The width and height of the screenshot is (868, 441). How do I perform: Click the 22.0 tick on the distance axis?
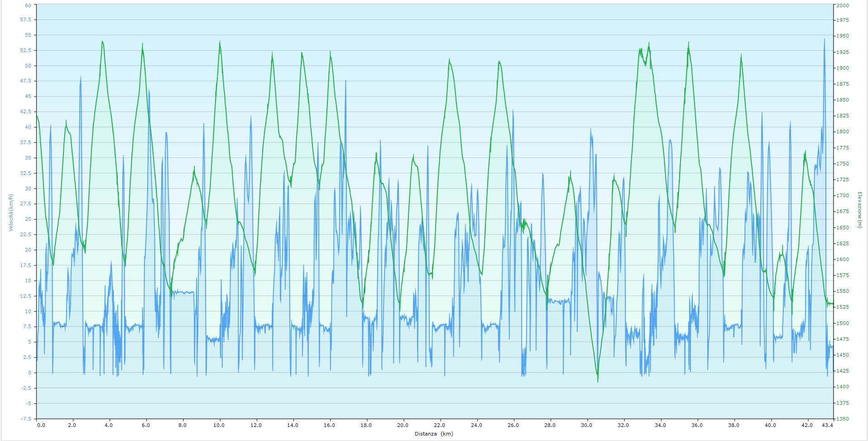point(440,425)
